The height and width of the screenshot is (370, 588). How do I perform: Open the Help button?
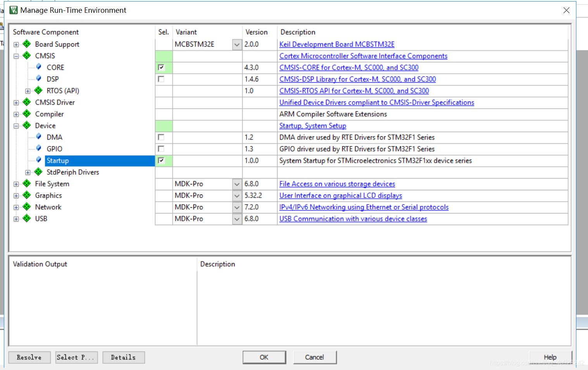(x=550, y=357)
